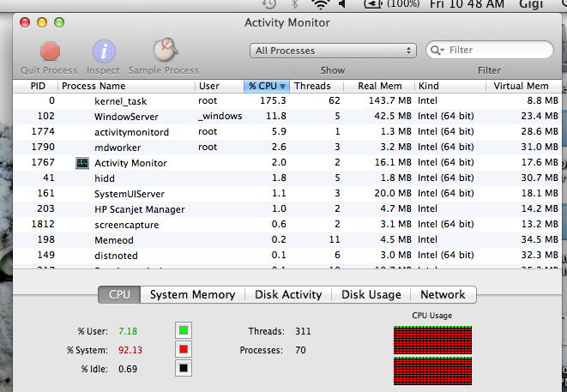Open the Inspect info icon
The height and width of the screenshot is (392, 567).
coord(104,51)
